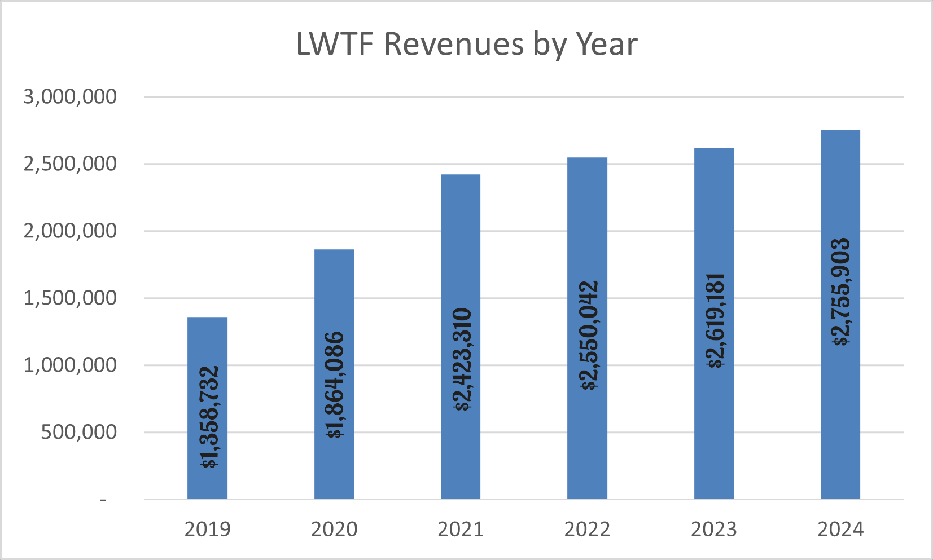
Task: Select the $1,358,732 data label
Action: 210,417
